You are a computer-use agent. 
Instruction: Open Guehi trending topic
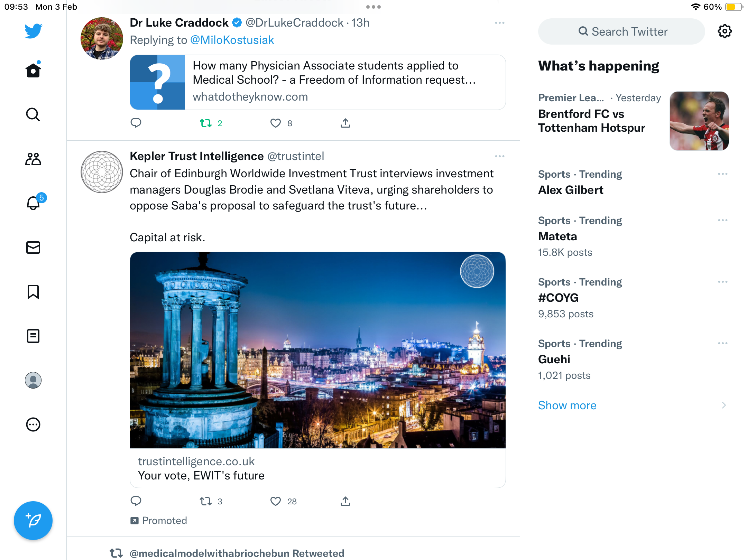click(x=554, y=359)
